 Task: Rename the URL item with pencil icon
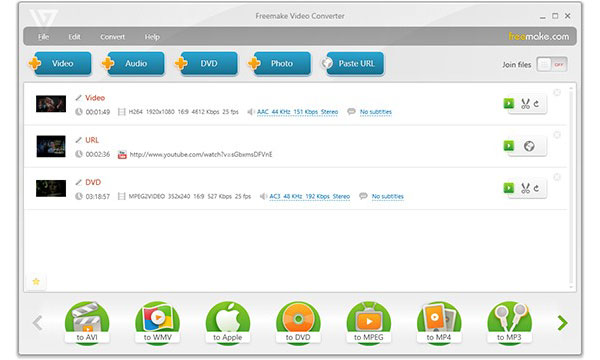[x=78, y=140]
